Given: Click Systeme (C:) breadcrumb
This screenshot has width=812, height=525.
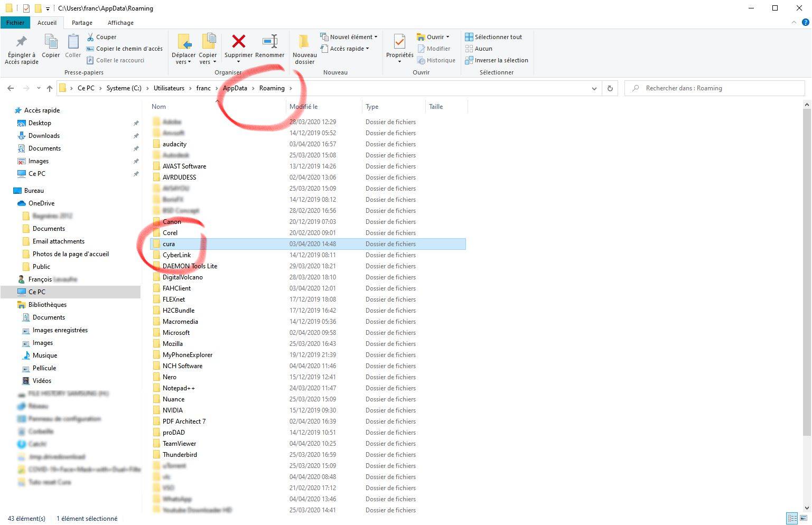Looking at the screenshot, I should pyautogui.click(x=124, y=88).
